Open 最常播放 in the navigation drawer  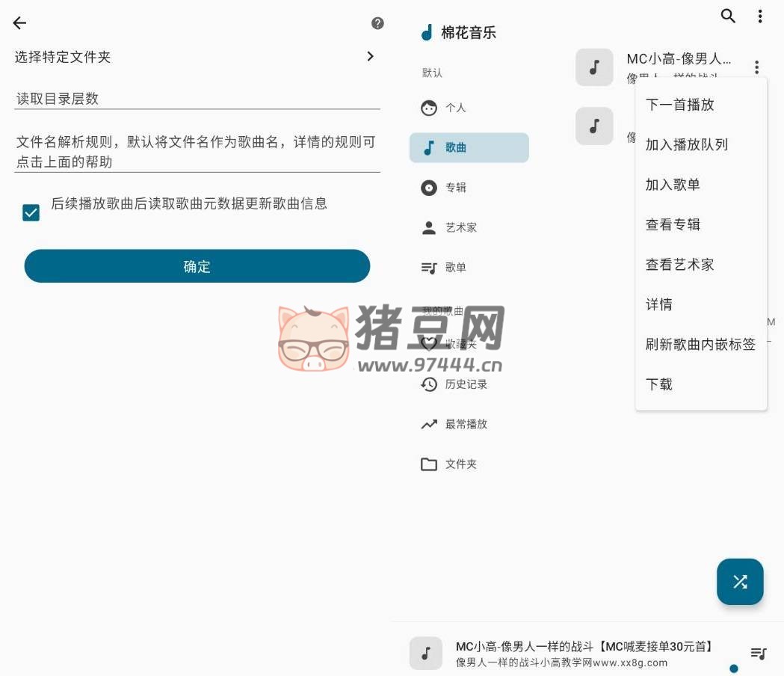469,424
